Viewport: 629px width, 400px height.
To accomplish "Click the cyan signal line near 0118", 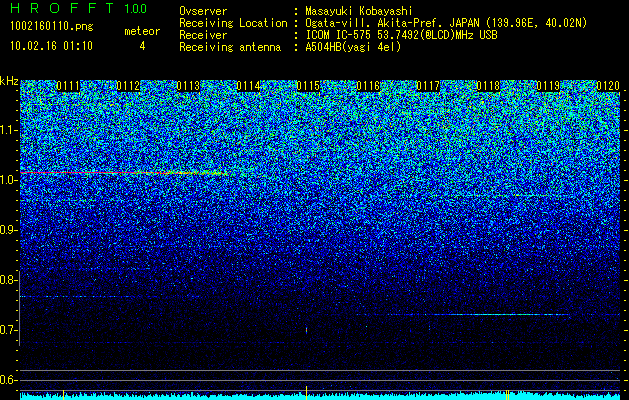I will tap(497, 315).
